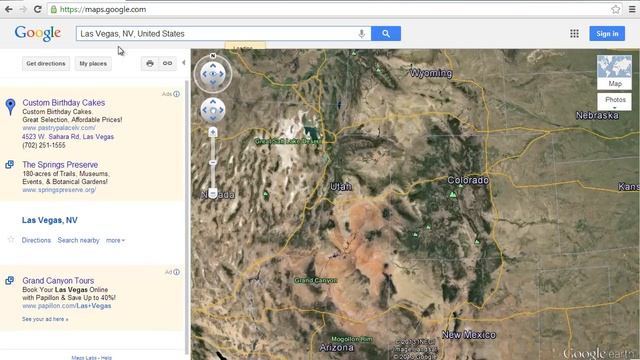Expand the more dropdown
This screenshot has width=640, height=360.
click(116, 240)
